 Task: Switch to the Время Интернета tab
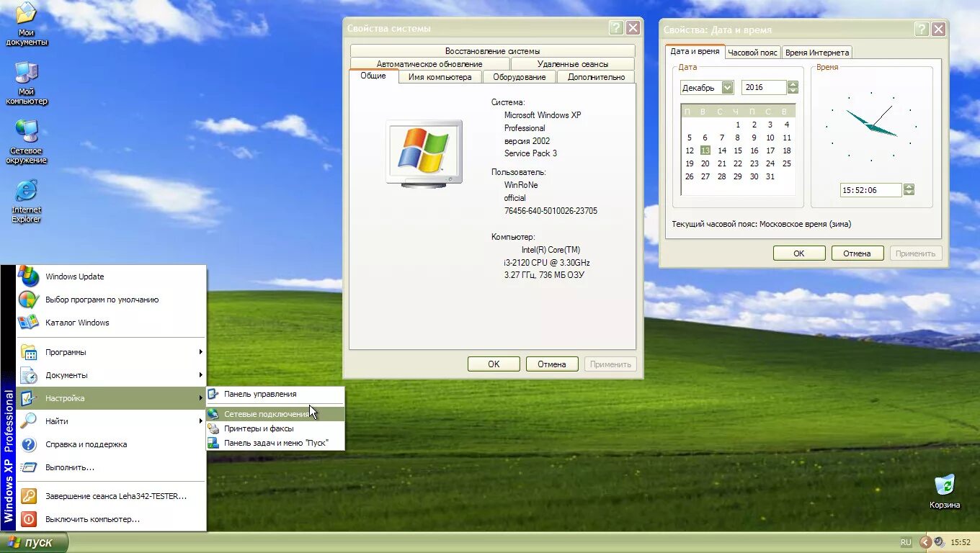[x=816, y=53]
